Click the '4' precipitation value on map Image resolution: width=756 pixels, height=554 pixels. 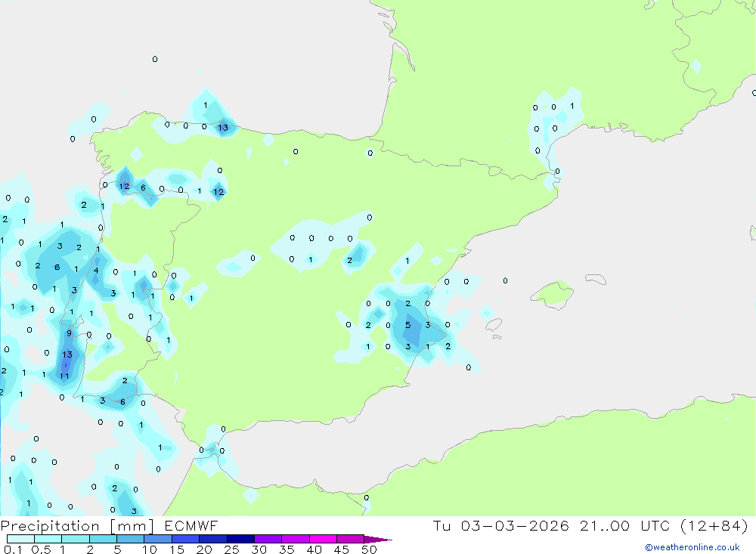(x=96, y=271)
